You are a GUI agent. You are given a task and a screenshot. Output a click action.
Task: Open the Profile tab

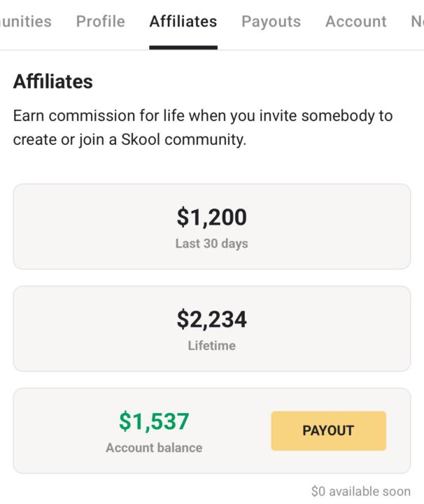pos(101,22)
